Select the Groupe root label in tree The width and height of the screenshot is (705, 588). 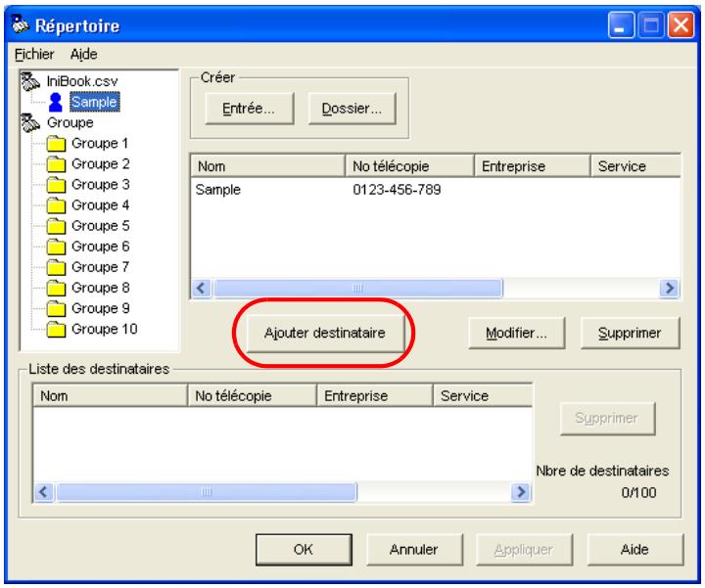pyautogui.click(x=70, y=122)
